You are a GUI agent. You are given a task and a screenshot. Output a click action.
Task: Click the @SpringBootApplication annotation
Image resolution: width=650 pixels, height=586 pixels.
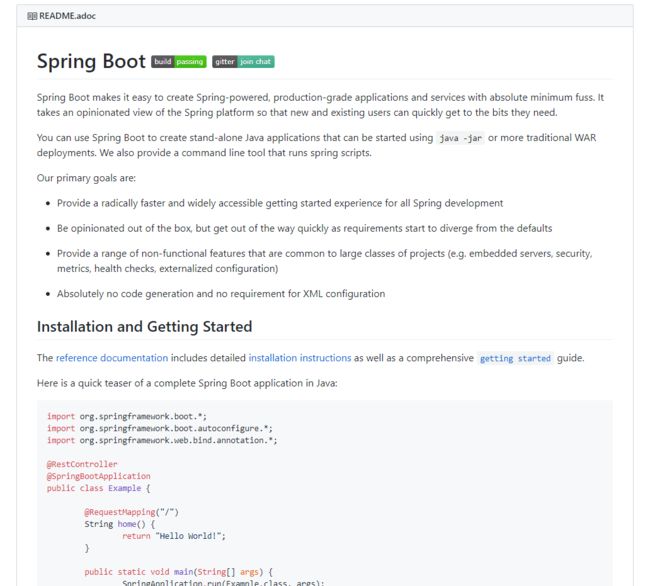click(99, 477)
